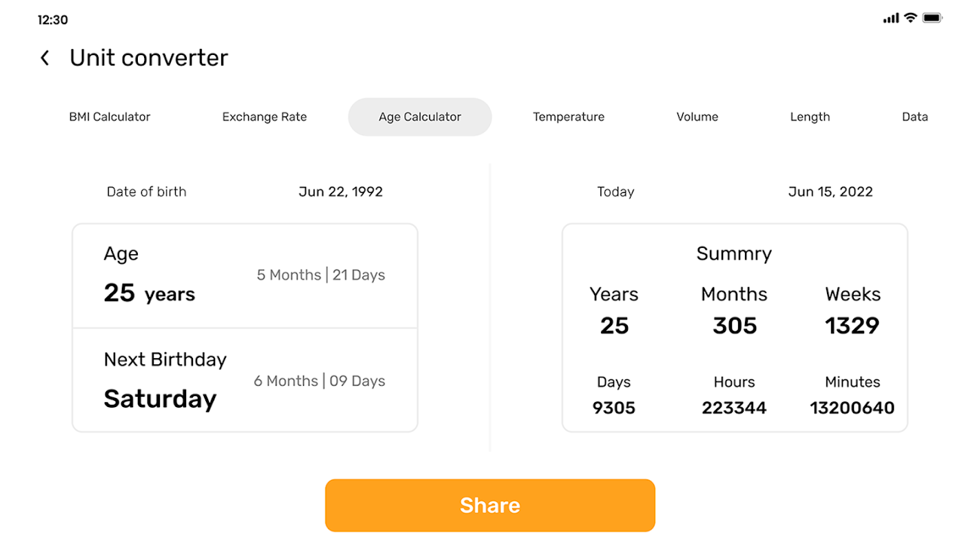Tap the cellular signal icon
Viewport: 980px width, 551px height.
(x=890, y=19)
